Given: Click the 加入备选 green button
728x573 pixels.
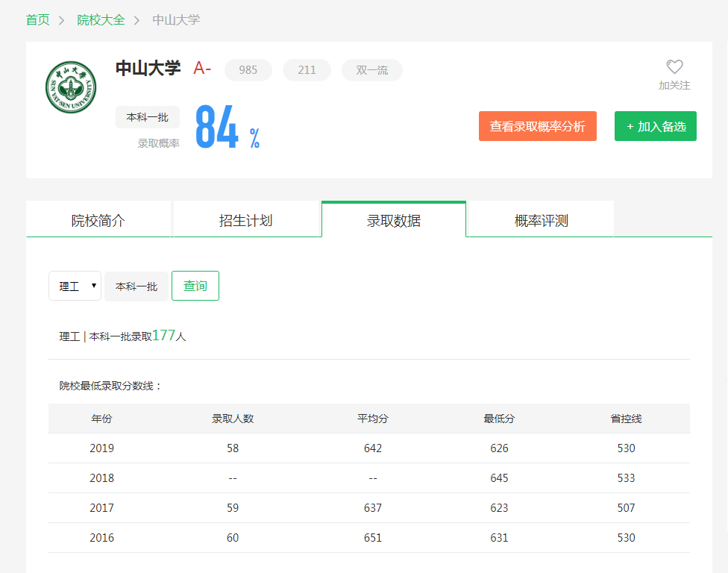Looking at the screenshot, I should (x=656, y=126).
